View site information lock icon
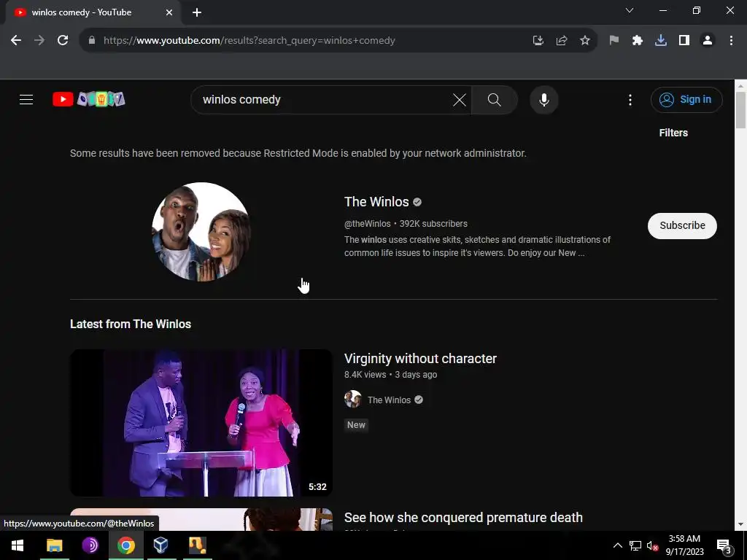 92,41
